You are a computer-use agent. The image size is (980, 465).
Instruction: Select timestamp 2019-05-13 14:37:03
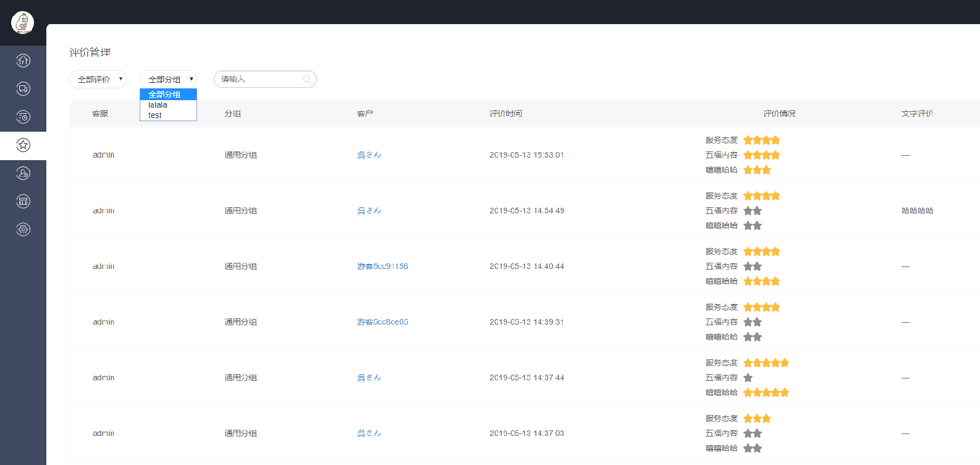(x=526, y=433)
